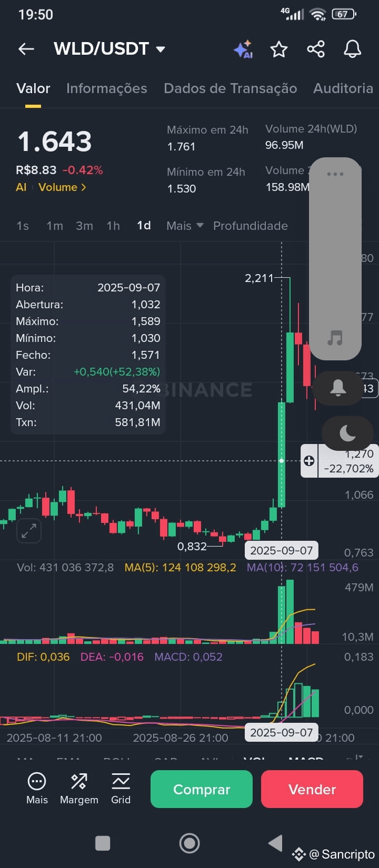Screen dimensions: 379x868
Task: Select the 1h chart interval
Action: click(113, 226)
